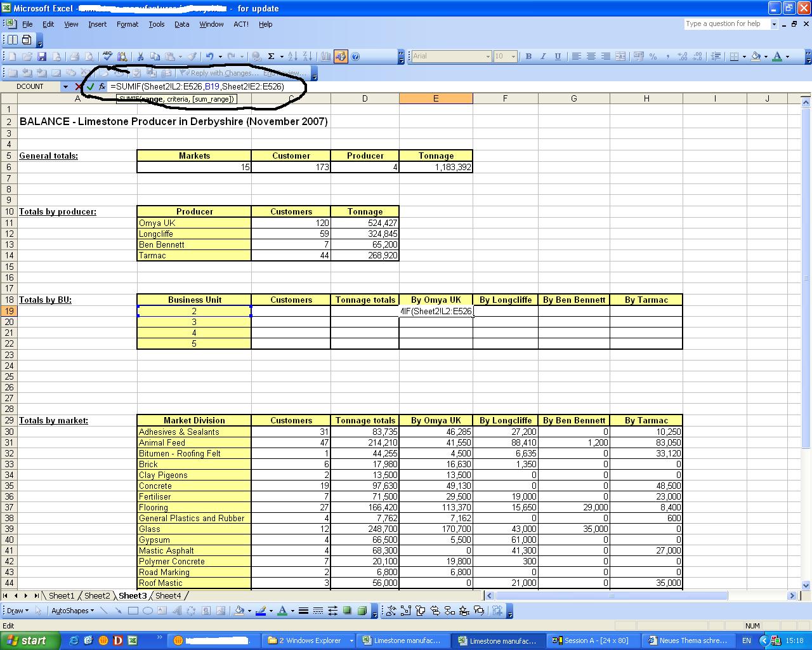812x650 pixels.
Task: Apply Comma Style formatting
Action: (668, 56)
